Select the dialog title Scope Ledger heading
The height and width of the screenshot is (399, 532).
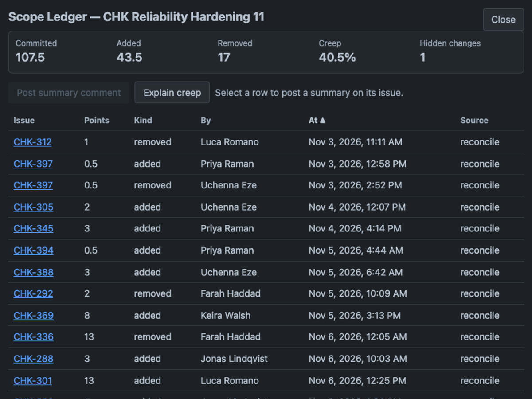(x=137, y=17)
